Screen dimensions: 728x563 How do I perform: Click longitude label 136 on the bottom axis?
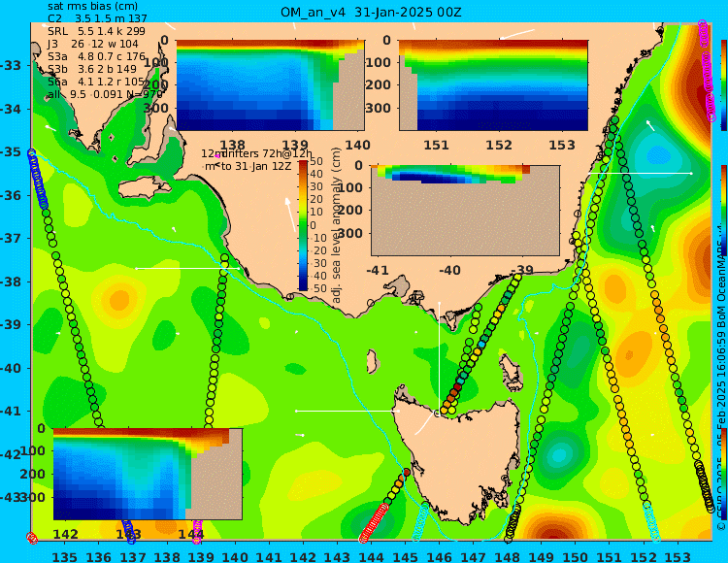[99, 556]
